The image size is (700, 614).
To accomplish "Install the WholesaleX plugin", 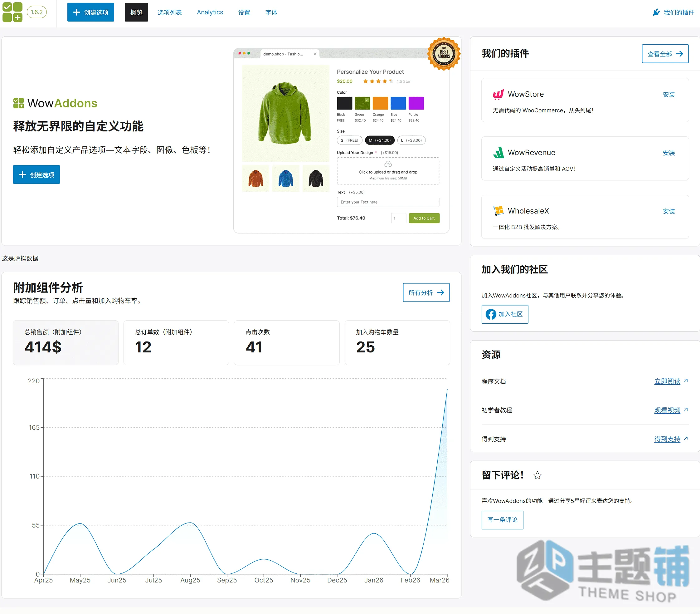I will (x=668, y=211).
